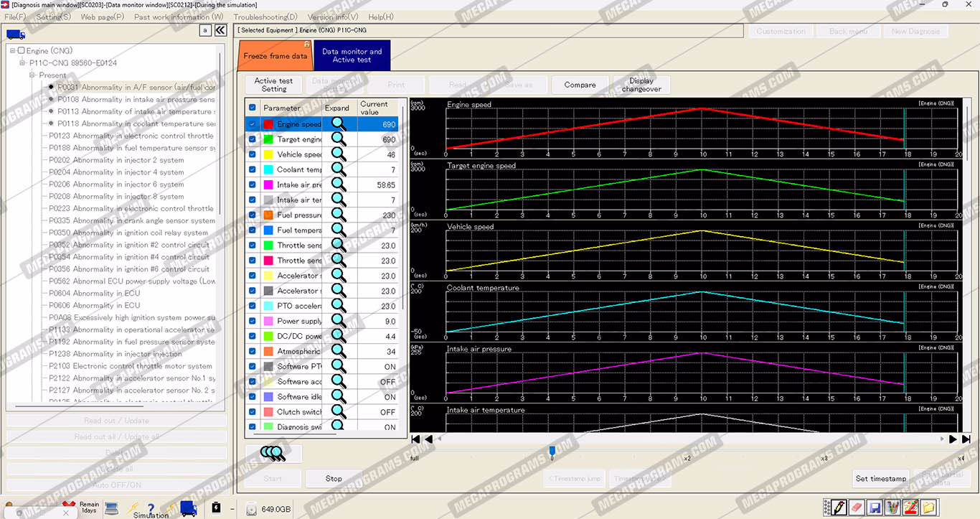
Task: Click the triple magnifier expand-all button
Action: [273, 453]
